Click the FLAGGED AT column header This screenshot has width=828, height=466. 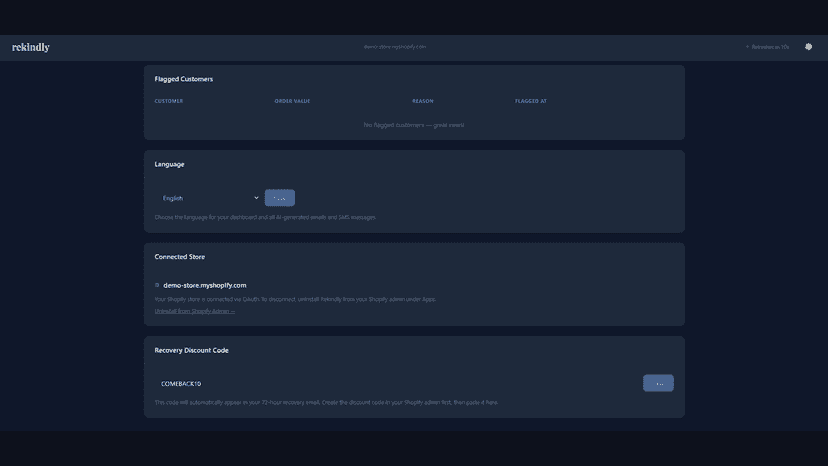(531, 101)
